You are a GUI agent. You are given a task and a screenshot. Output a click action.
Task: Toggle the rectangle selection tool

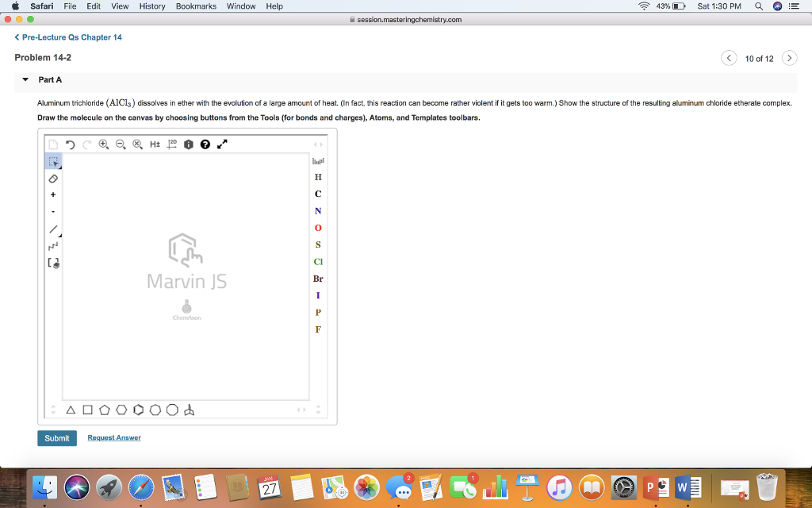click(52, 161)
